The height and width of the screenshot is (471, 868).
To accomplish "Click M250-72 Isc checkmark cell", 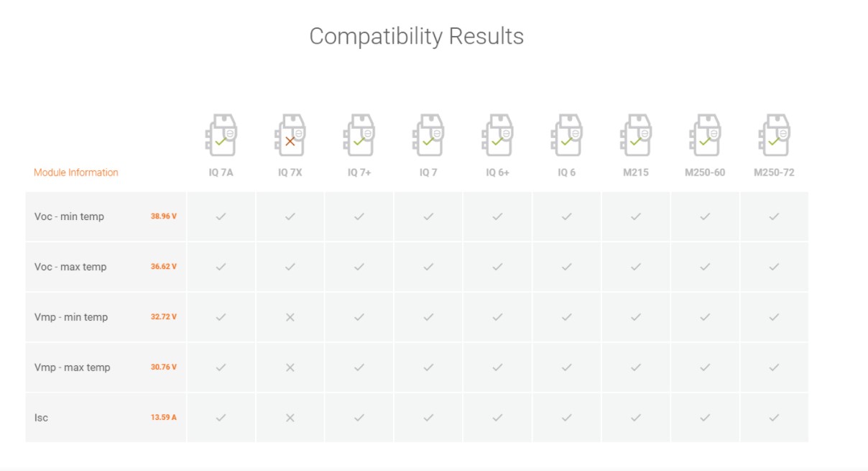I will (x=774, y=418).
